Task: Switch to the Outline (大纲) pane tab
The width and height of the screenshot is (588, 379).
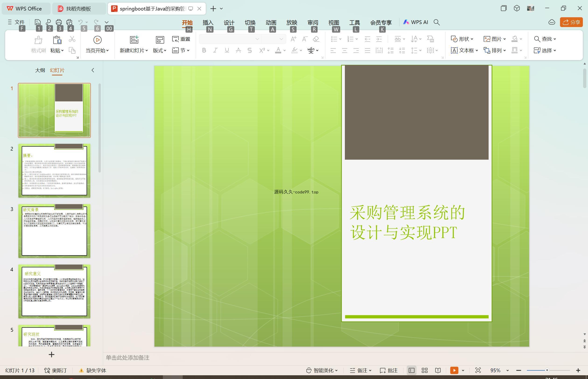Action: [40, 70]
